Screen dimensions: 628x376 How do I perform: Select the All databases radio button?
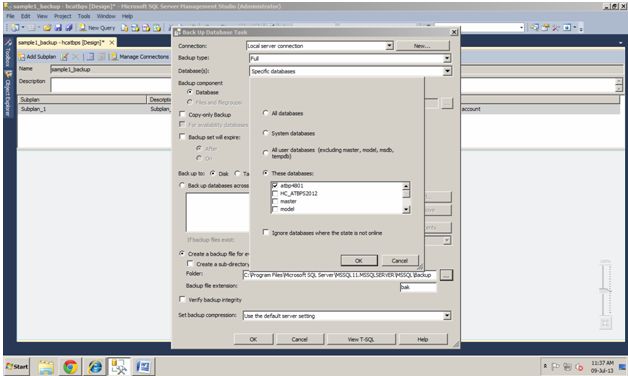click(266, 113)
